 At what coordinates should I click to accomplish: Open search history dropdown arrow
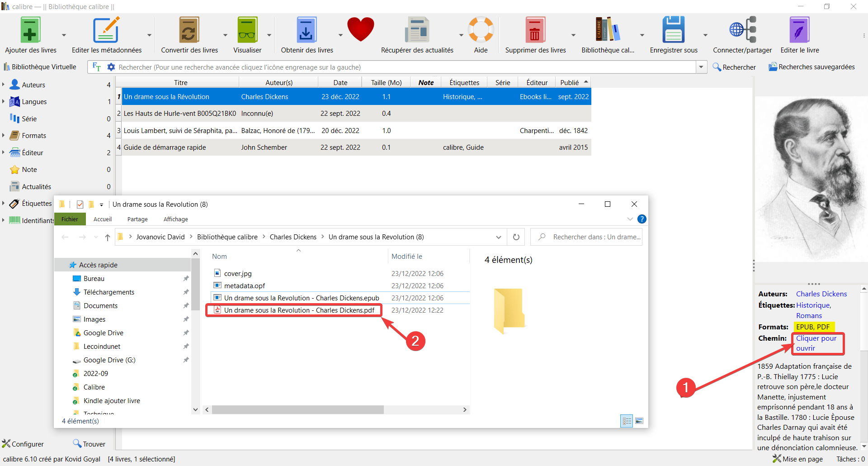click(x=701, y=67)
